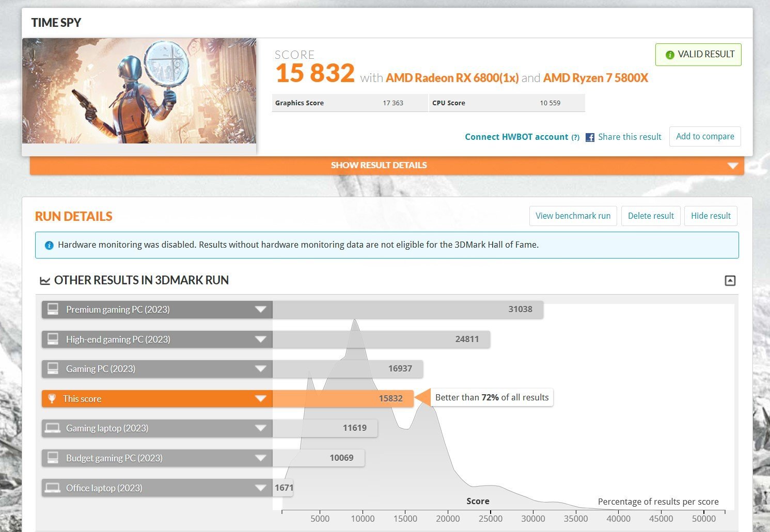The height and width of the screenshot is (532, 770).
Task: Click the help (?) icon next to Connect HWBOT
Action: click(575, 137)
